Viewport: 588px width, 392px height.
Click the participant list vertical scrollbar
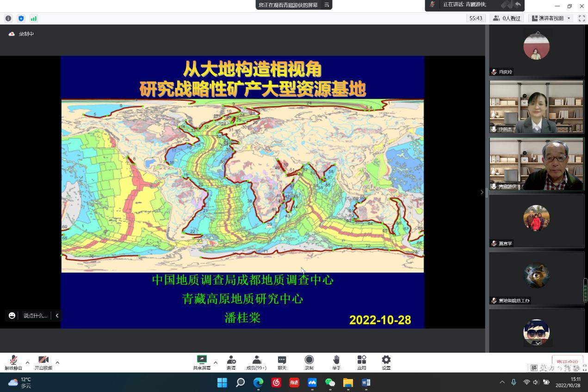coord(585,290)
